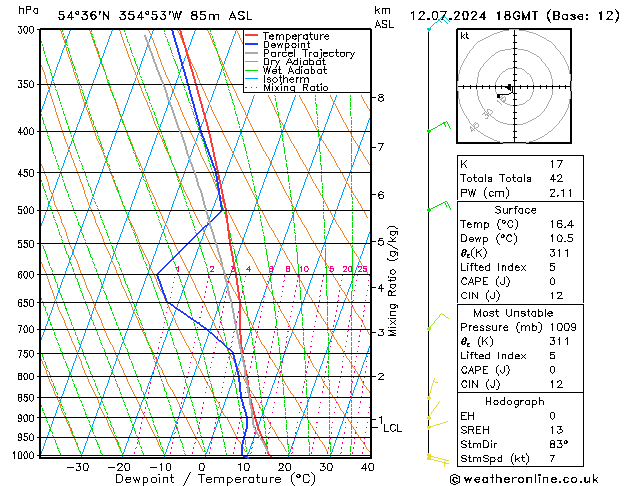Click the K index value 17
The height and width of the screenshot is (486, 629).
click(x=556, y=164)
